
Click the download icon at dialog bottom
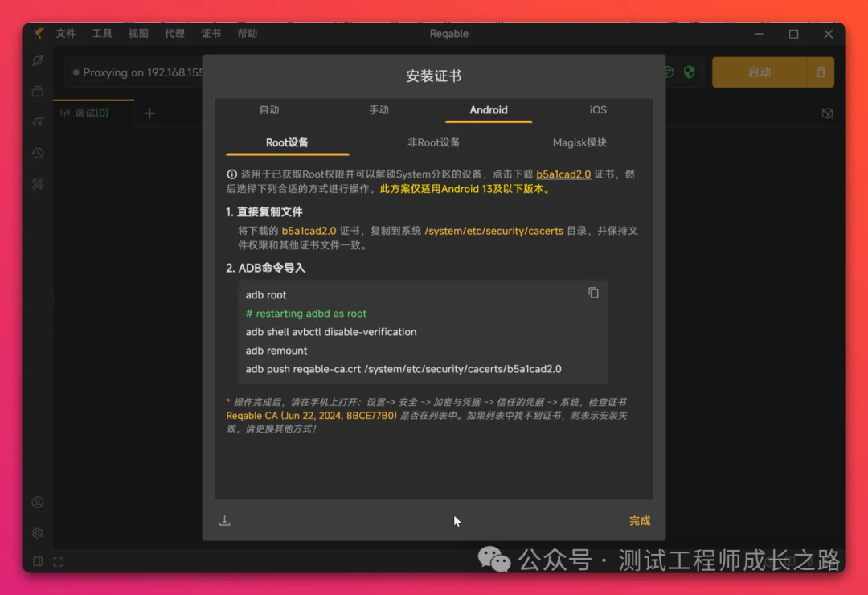point(225,520)
